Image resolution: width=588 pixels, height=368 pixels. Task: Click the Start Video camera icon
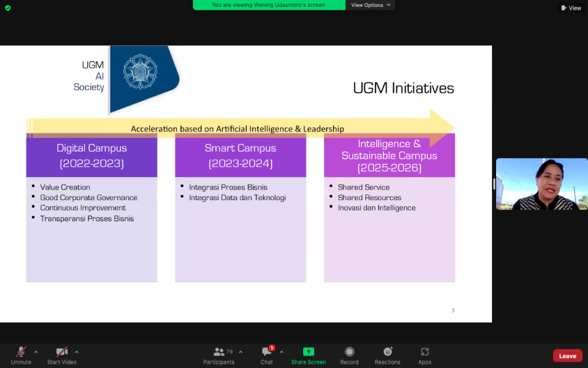(x=62, y=352)
